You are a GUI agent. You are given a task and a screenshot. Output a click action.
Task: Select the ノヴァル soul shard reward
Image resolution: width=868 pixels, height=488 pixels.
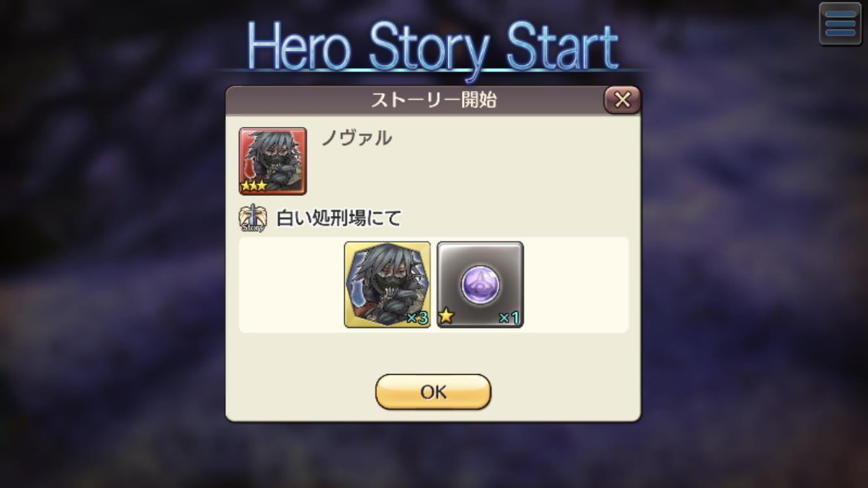(387, 284)
